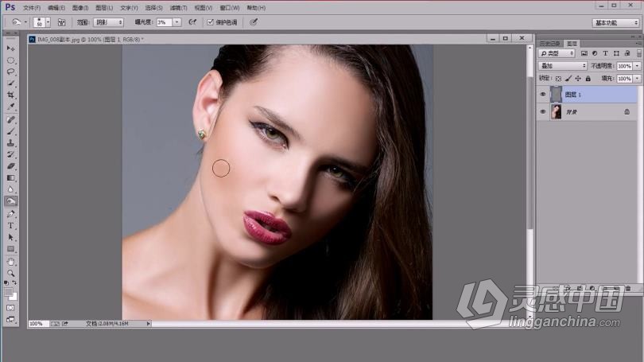Open the 不透明度 opacity dropdown arrow

coord(637,66)
